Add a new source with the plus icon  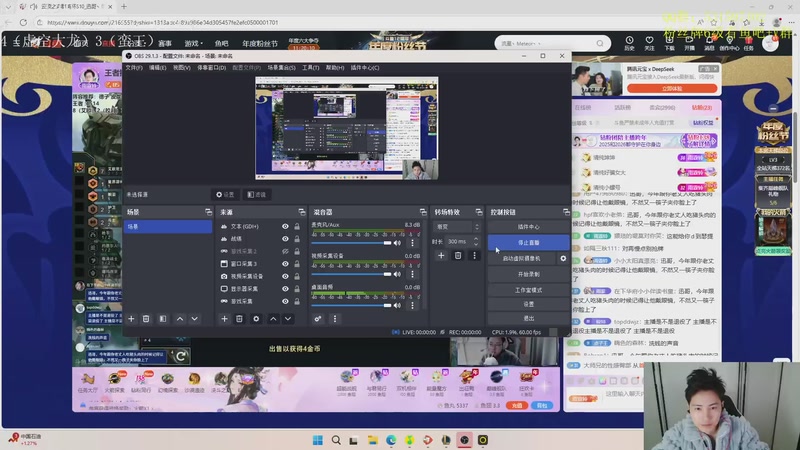pyautogui.click(x=224, y=319)
